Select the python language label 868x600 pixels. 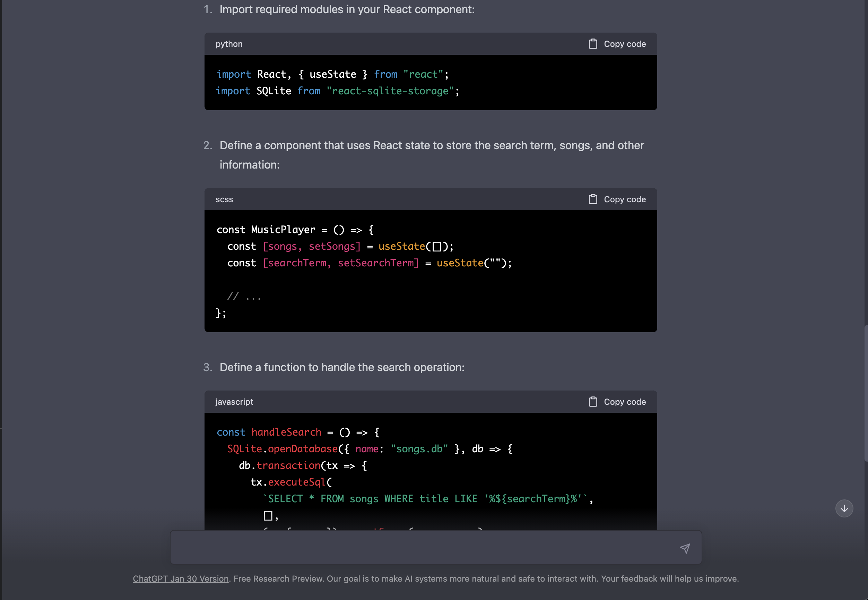coord(229,44)
